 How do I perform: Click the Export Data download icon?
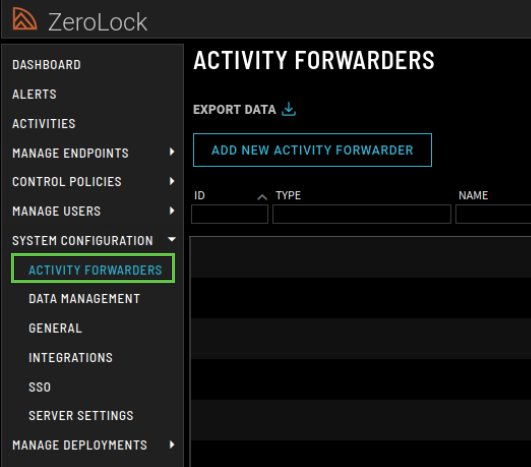pyautogui.click(x=289, y=109)
